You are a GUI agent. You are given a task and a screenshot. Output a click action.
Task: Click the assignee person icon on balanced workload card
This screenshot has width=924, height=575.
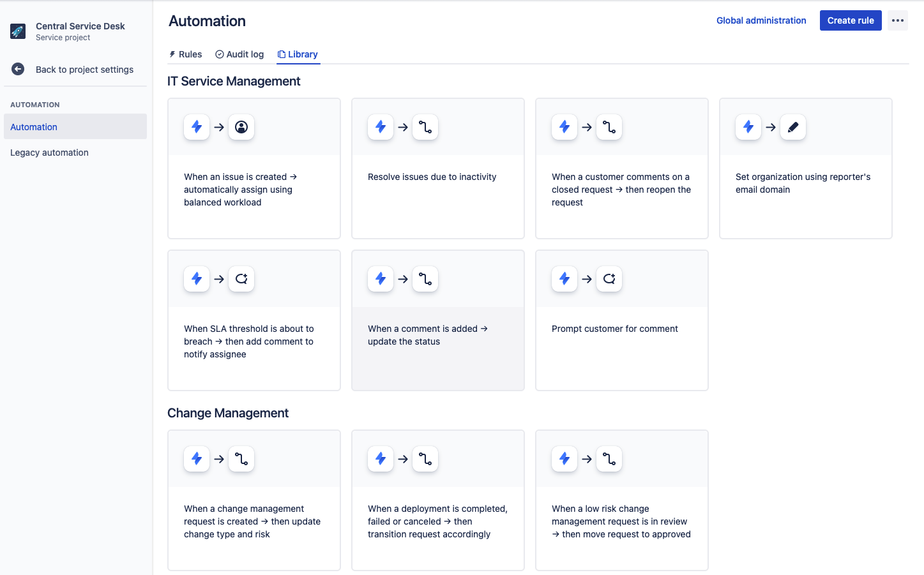coord(241,127)
